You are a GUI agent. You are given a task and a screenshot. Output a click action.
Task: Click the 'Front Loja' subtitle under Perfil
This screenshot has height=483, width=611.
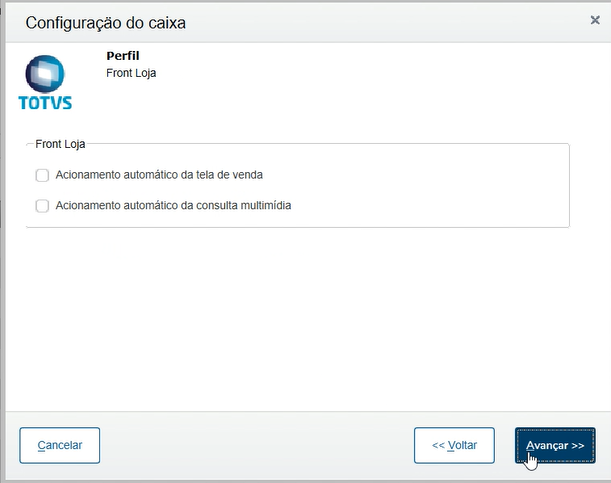131,73
